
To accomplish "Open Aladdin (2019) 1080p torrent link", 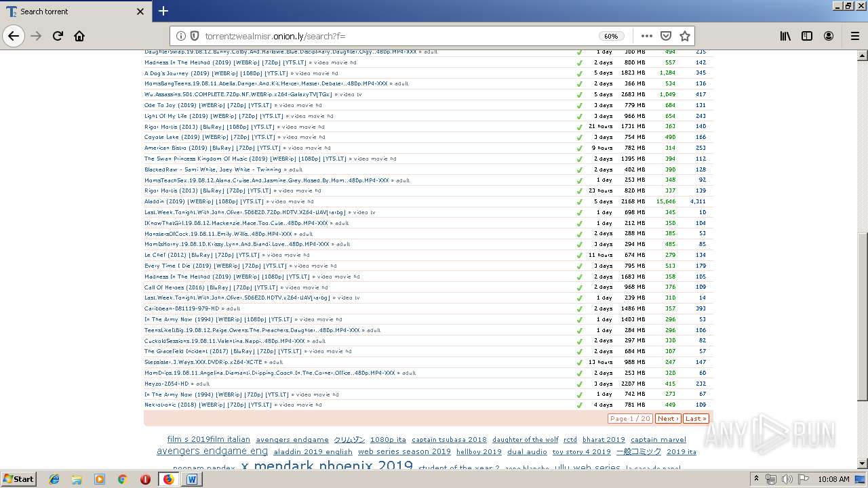I will (204, 201).
